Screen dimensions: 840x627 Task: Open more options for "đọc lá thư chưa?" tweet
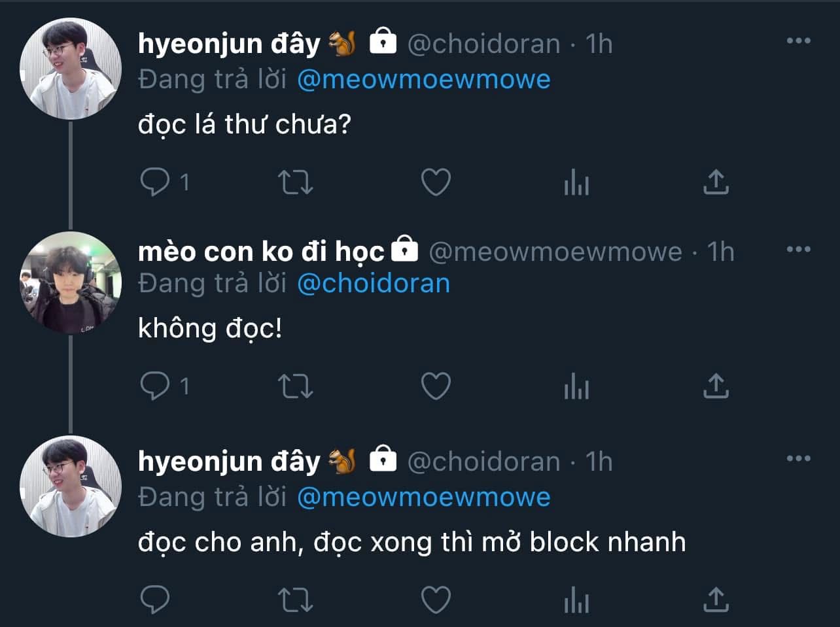click(x=798, y=41)
